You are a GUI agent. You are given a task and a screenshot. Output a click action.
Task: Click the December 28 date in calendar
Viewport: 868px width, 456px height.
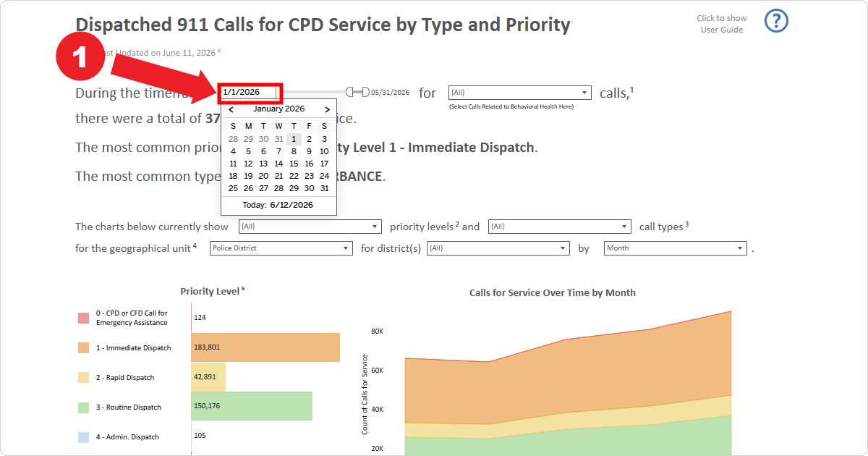[233, 139]
